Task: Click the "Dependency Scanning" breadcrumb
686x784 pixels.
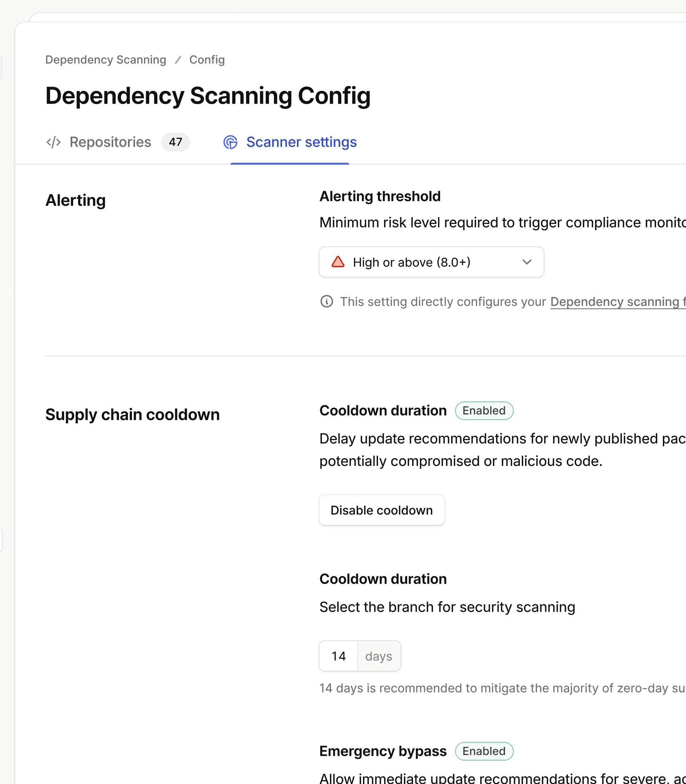Action: point(106,59)
